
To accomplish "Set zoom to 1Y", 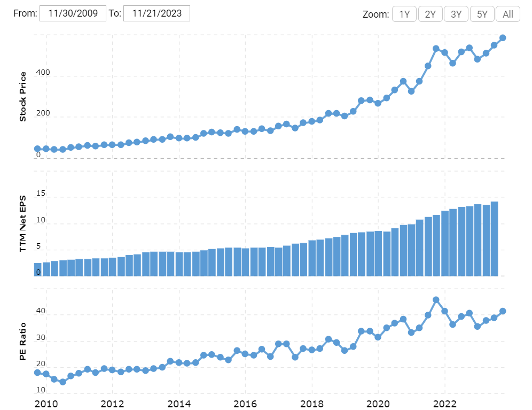I will coord(404,14).
